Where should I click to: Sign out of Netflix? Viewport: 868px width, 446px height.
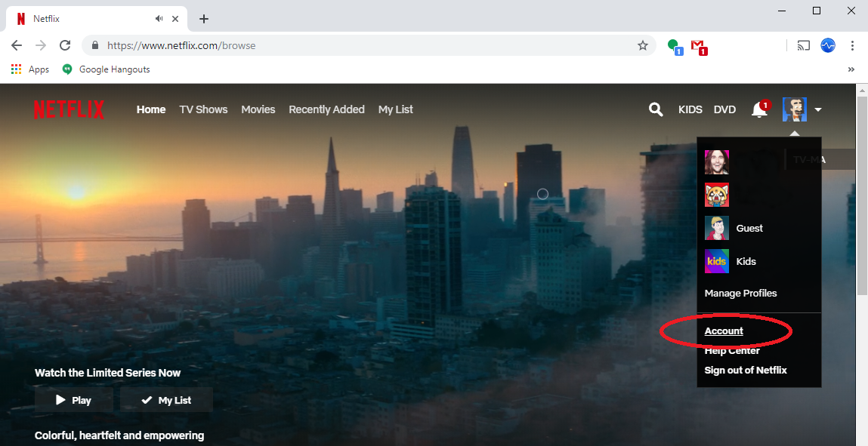coord(745,371)
